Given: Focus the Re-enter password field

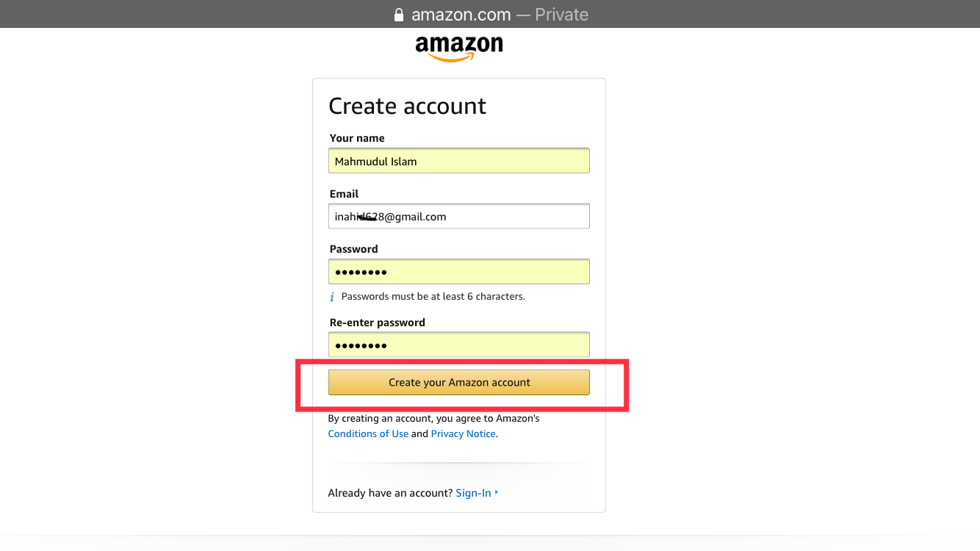Looking at the screenshot, I should point(458,344).
